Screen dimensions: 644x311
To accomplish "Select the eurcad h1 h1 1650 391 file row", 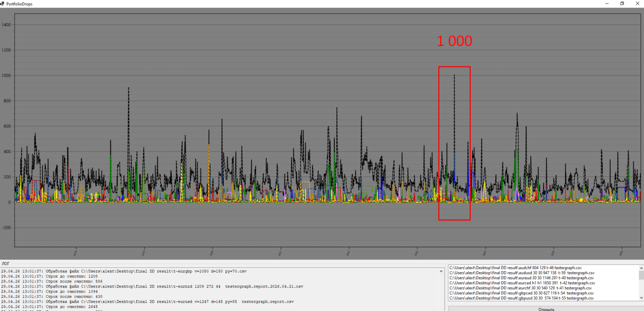I will point(522,283).
